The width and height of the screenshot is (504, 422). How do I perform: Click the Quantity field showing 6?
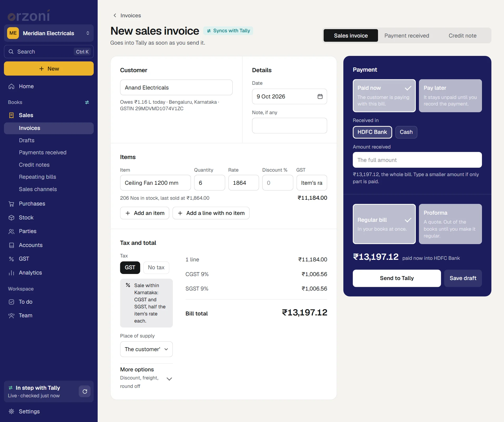(209, 183)
